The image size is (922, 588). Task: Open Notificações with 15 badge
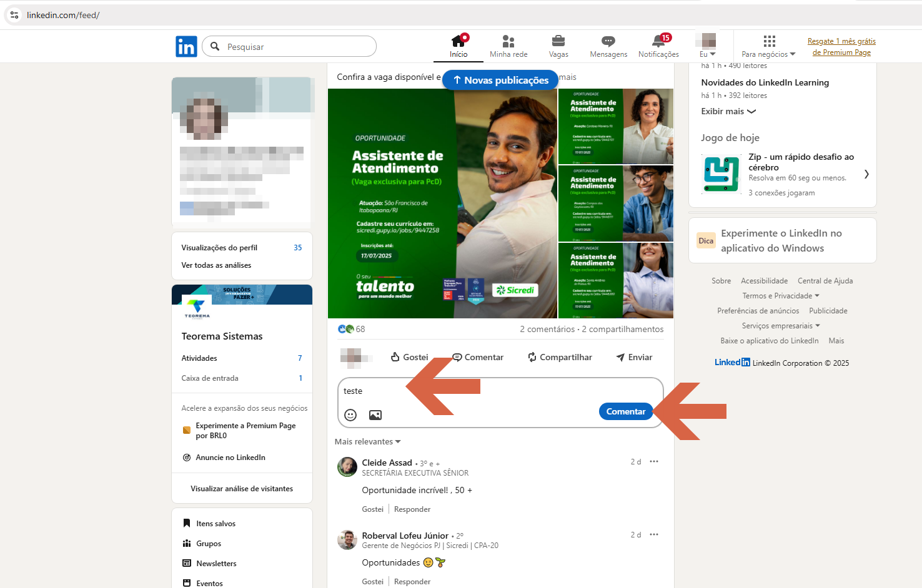[x=658, y=46]
